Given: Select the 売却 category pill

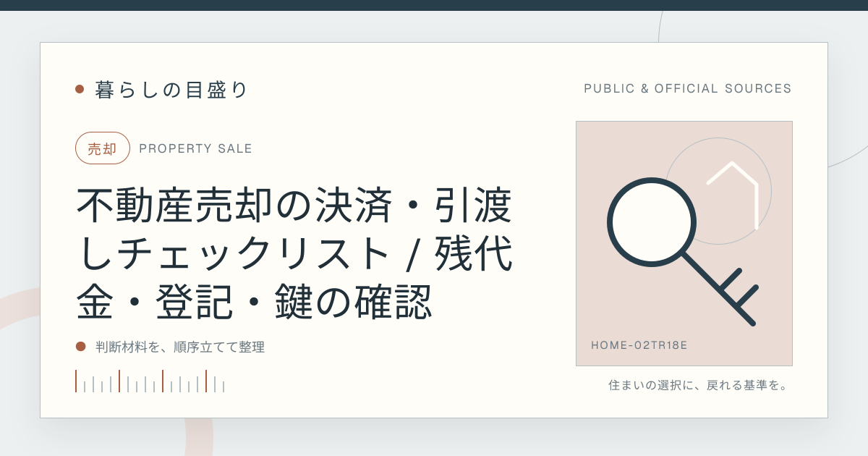Looking at the screenshot, I should (x=103, y=148).
